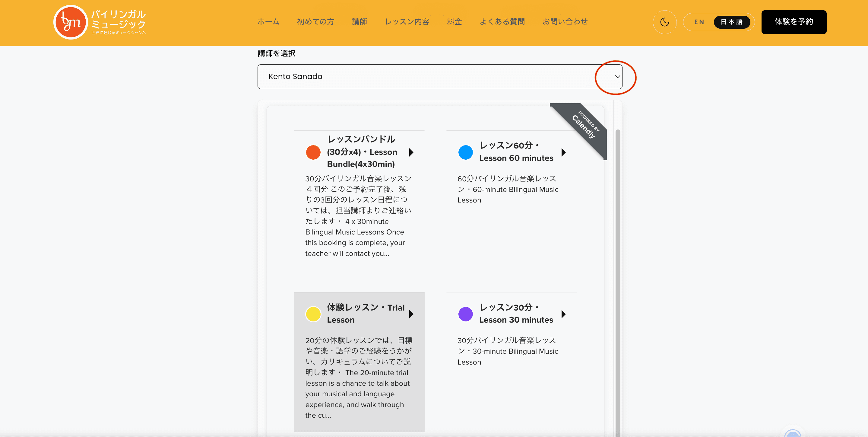Click the Calendly widget vertical scrollbar
This screenshot has width=868, height=437.
click(x=617, y=270)
